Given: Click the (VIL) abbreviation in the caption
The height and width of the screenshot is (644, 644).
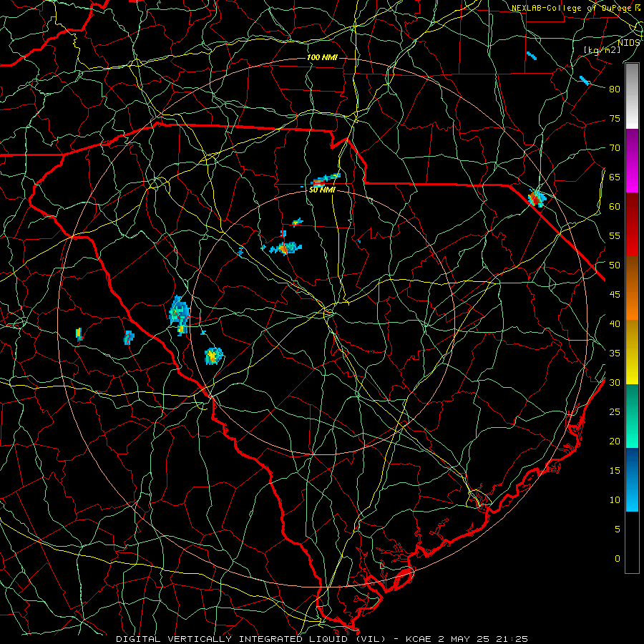Looking at the screenshot, I should 371,639.
